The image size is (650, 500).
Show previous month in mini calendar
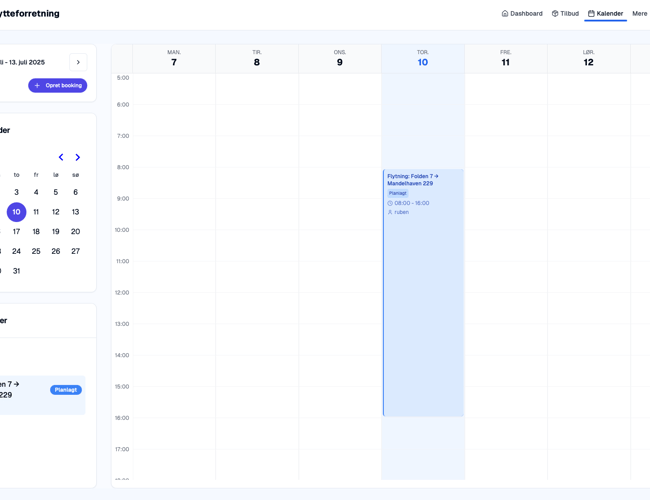click(61, 157)
